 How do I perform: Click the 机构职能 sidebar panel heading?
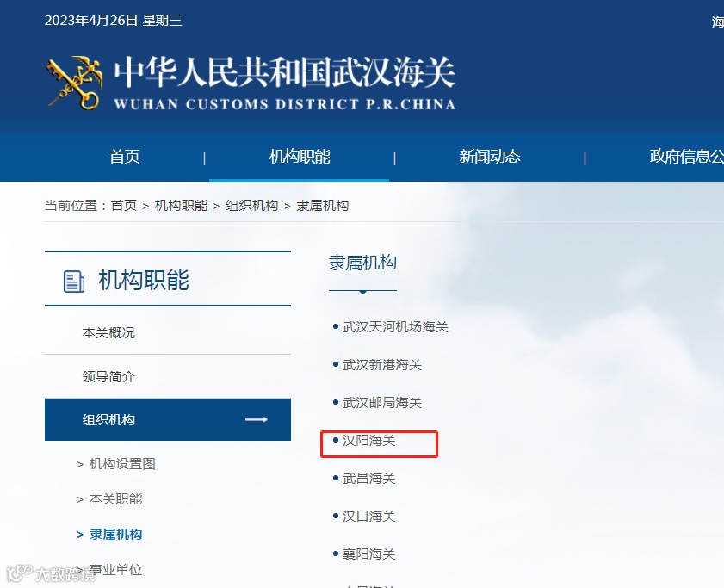coord(144,280)
